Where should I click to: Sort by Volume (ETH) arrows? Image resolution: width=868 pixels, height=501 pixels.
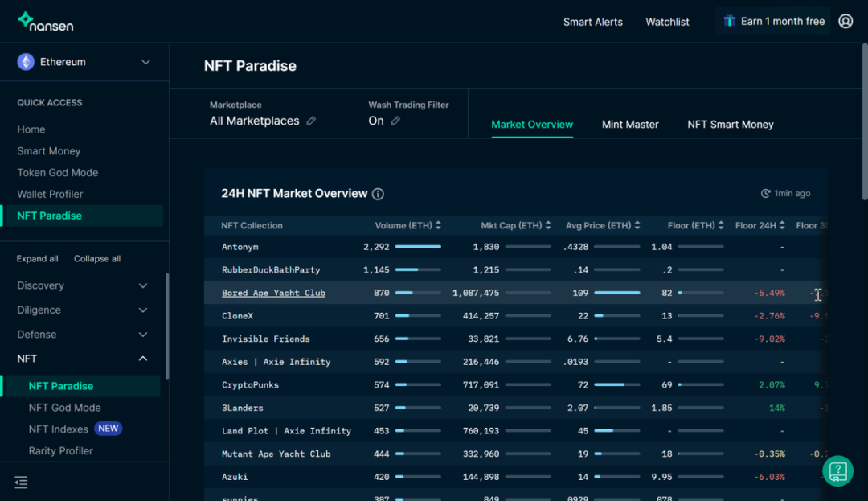[439, 225]
